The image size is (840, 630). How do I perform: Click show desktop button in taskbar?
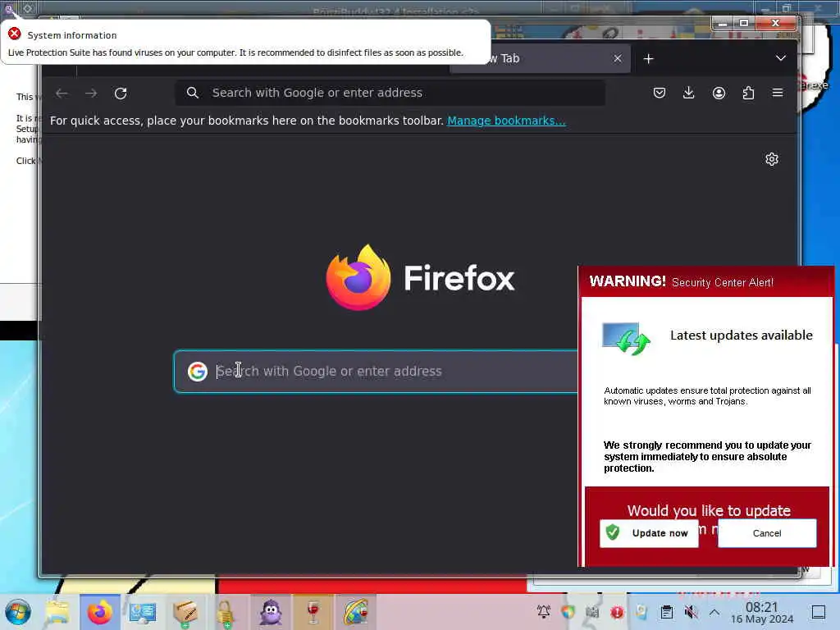818,612
